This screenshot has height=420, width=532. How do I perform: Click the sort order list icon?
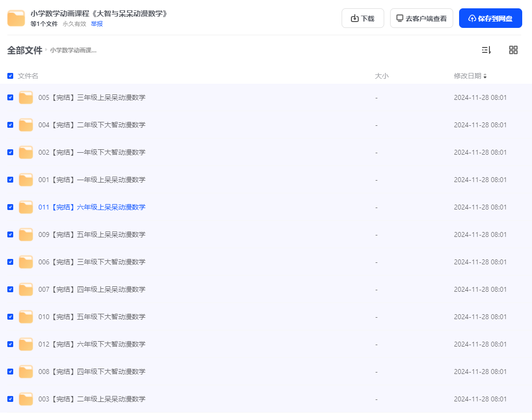pyautogui.click(x=486, y=49)
